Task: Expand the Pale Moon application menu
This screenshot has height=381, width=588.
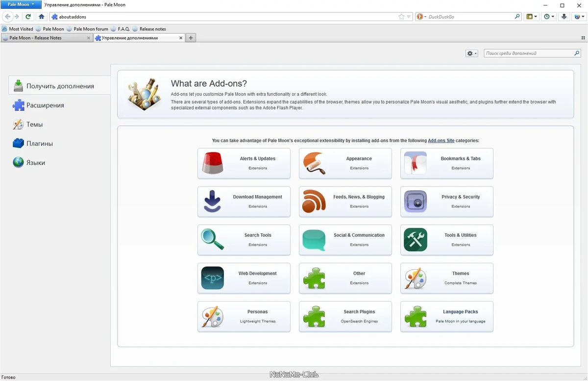Action: pyautogui.click(x=21, y=4)
